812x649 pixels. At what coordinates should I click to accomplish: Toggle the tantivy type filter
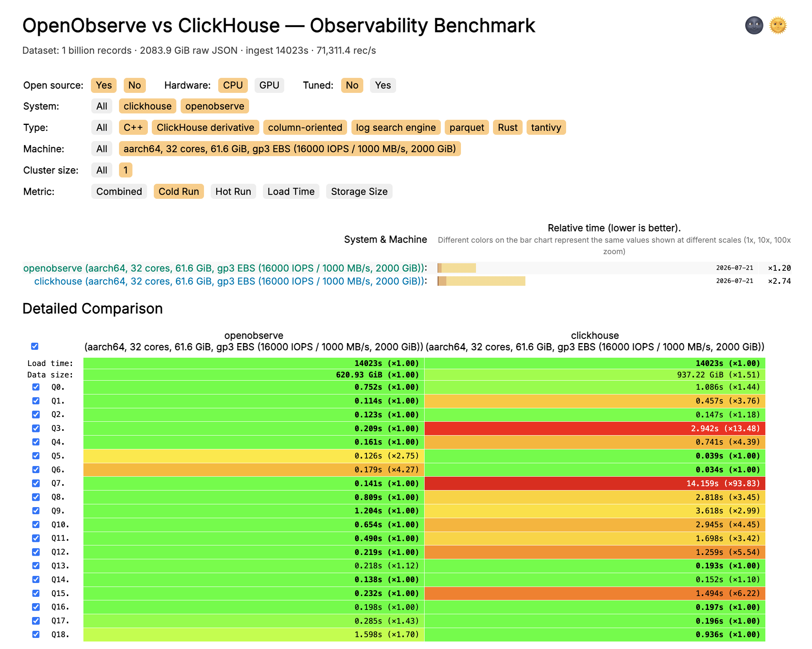[x=546, y=128]
